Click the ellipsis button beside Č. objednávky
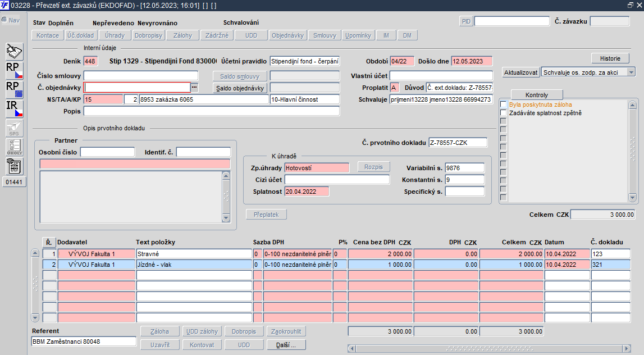The image size is (644, 355). pyautogui.click(x=194, y=88)
